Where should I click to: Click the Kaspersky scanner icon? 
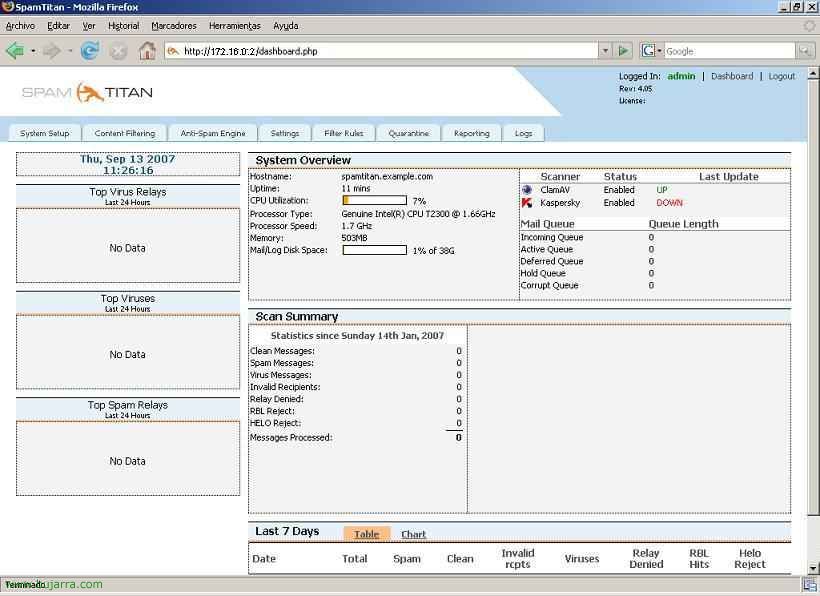[x=527, y=203]
